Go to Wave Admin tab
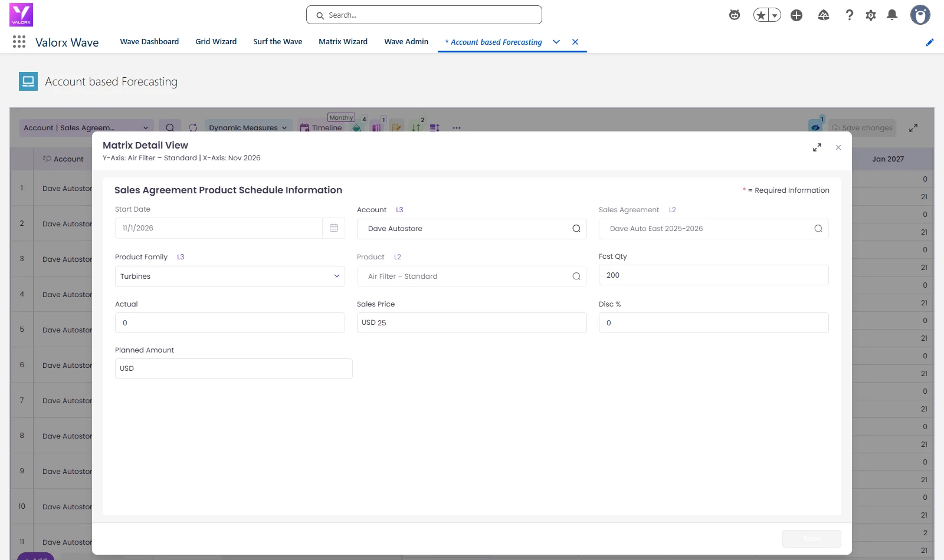 click(406, 42)
